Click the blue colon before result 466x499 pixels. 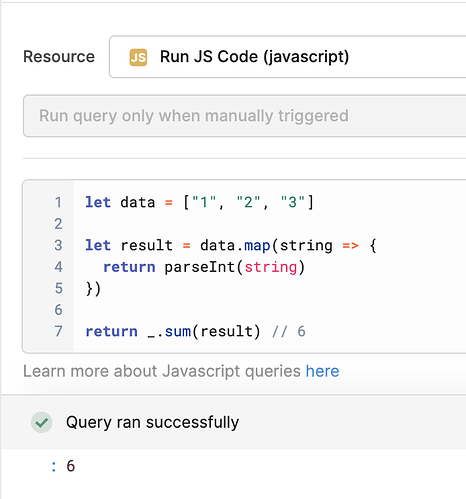coord(54,466)
